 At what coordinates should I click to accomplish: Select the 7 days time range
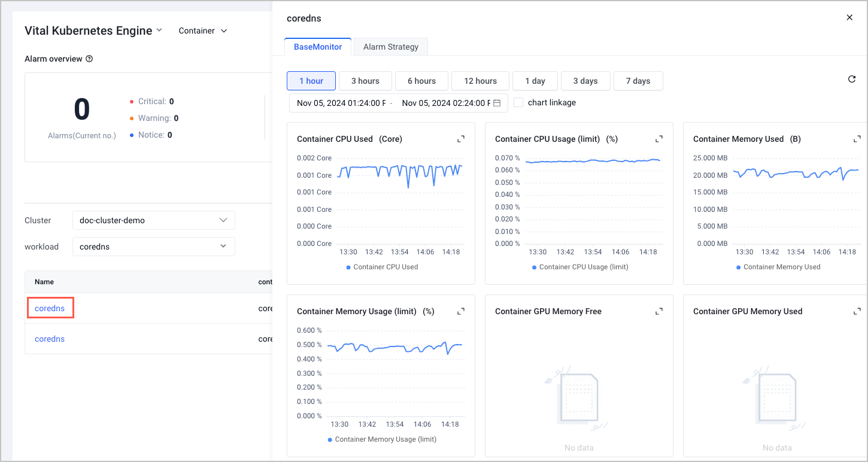coord(638,81)
